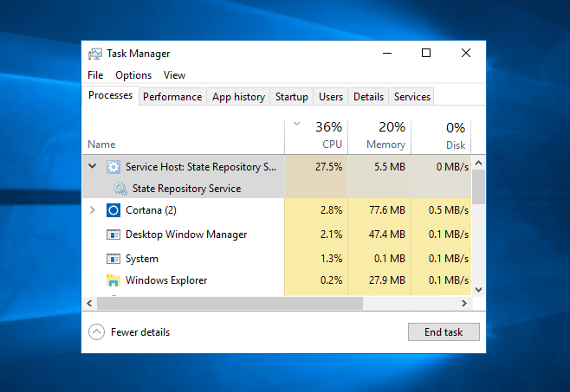Image resolution: width=570 pixels, height=392 pixels.
Task: Click the Cortana circle icon
Action: [113, 210]
